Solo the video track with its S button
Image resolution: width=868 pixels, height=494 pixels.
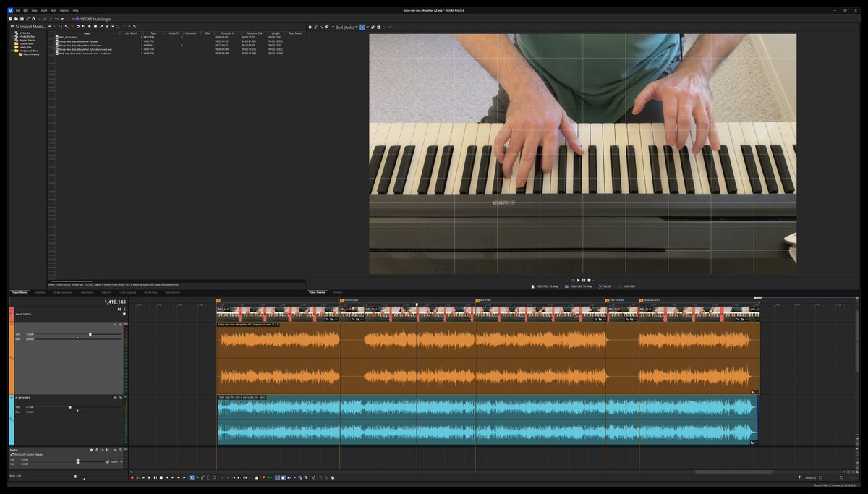[124, 309]
